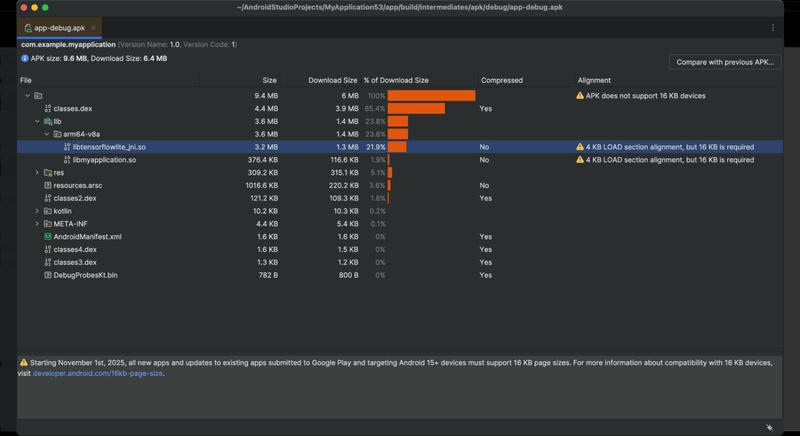
Task: Click Compare with previous APK button
Action: [725, 62]
